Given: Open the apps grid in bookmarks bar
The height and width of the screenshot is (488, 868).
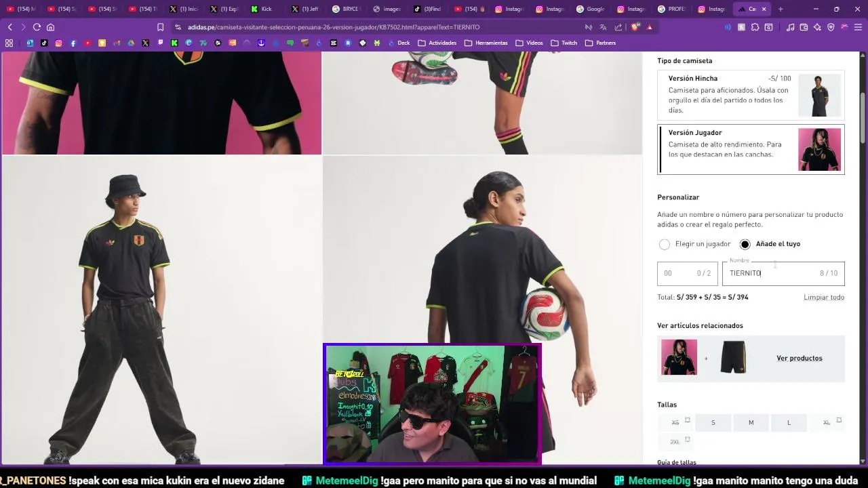Looking at the screenshot, I should click(9, 43).
